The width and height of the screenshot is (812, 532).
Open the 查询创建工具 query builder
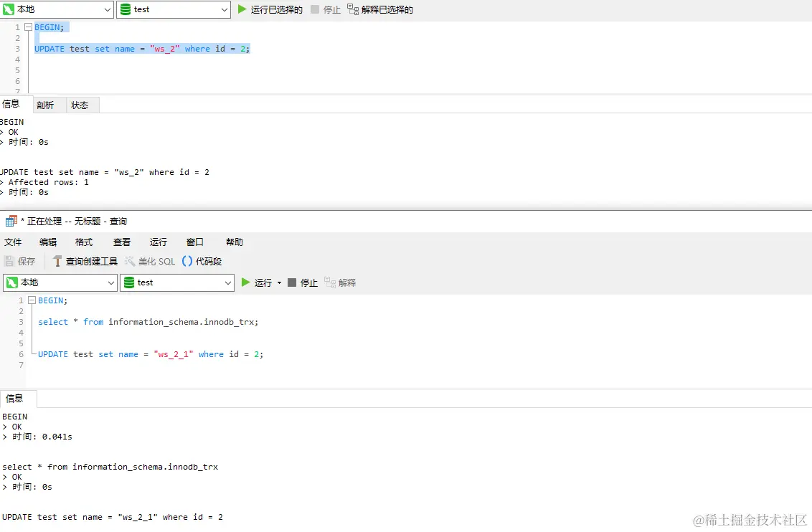85,262
